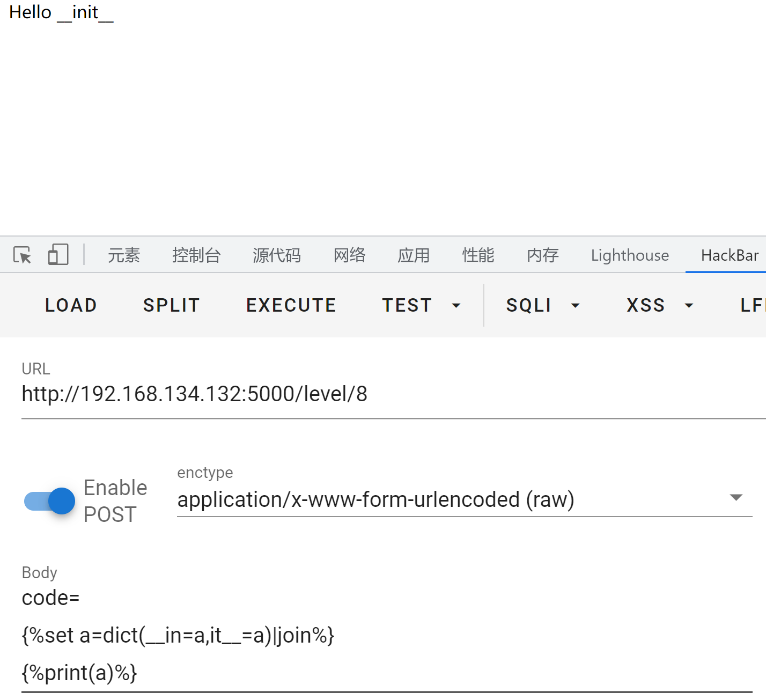Viewport: 766px width, 700px height.
Task: Open the SQLI dropdown menu
Action: 543,305
